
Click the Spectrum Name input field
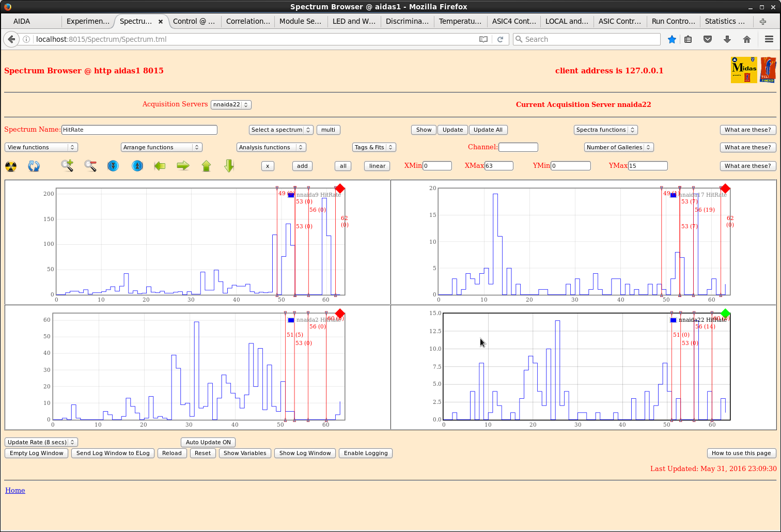[x=139, y=130]
